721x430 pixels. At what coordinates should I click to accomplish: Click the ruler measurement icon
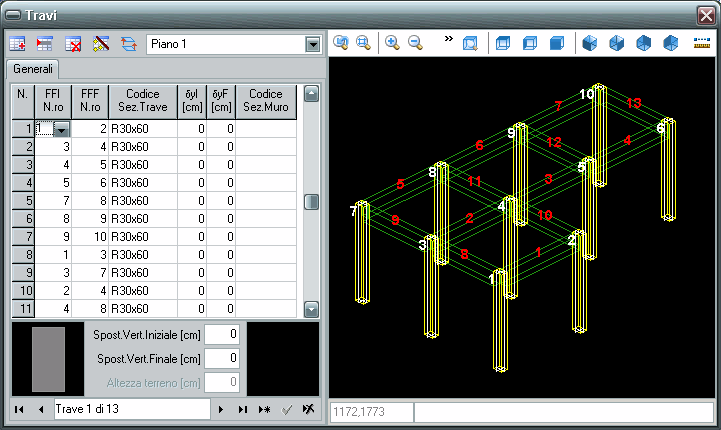click(x=700, y=43)
